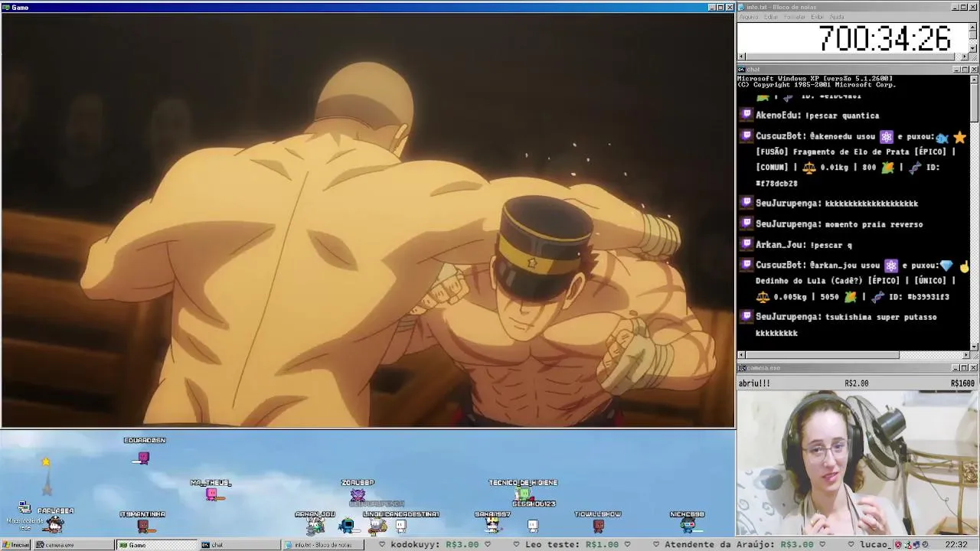The width and height of the screenshot is (980, 551).
Task: Minimize the chat console window
Action: click(955, 70)
